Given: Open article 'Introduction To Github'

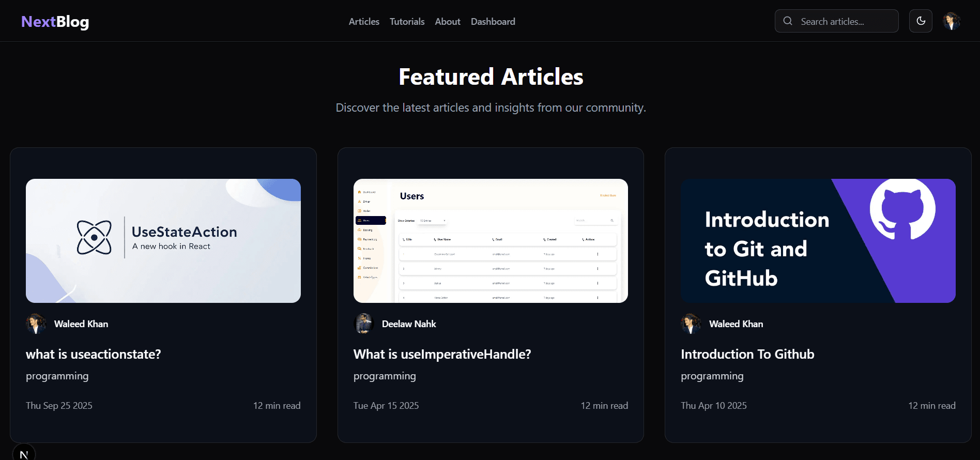Looking at the screenshot, I should (x=747, y=355).
